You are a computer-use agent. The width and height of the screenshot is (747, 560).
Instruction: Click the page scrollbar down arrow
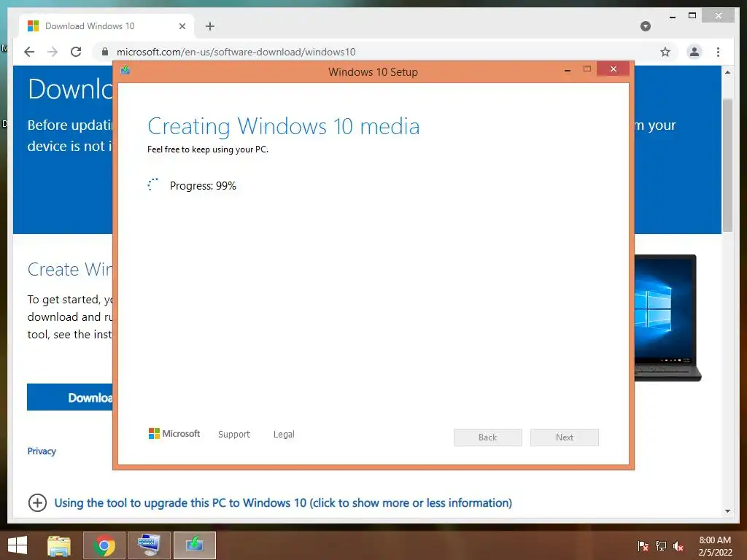(727, 511)
